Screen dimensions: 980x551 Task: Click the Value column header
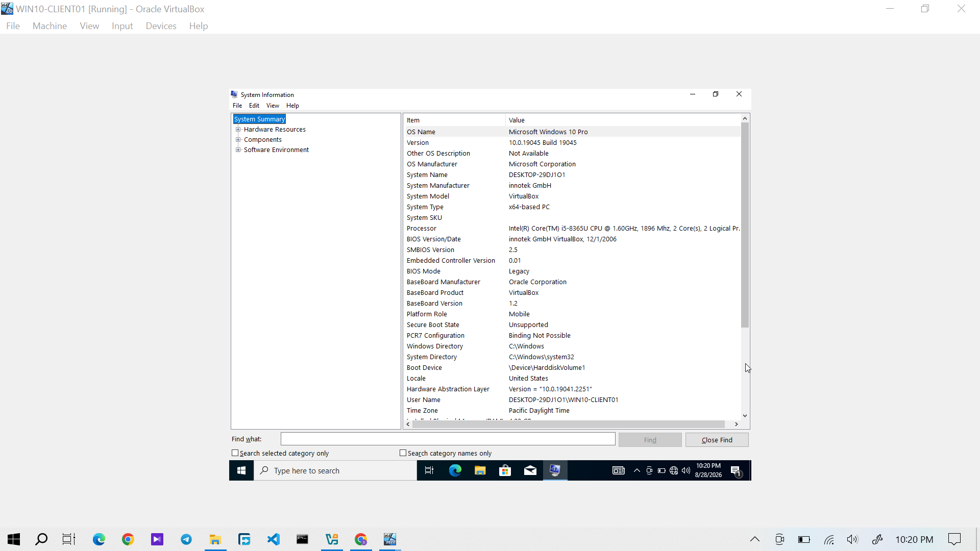(623, 120)
